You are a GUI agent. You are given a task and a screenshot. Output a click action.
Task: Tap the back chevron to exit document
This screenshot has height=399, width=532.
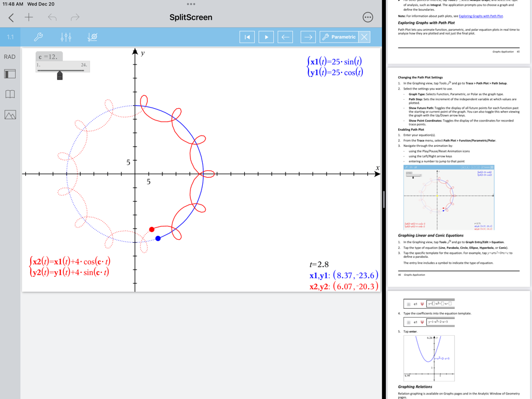tap(11, 18)
